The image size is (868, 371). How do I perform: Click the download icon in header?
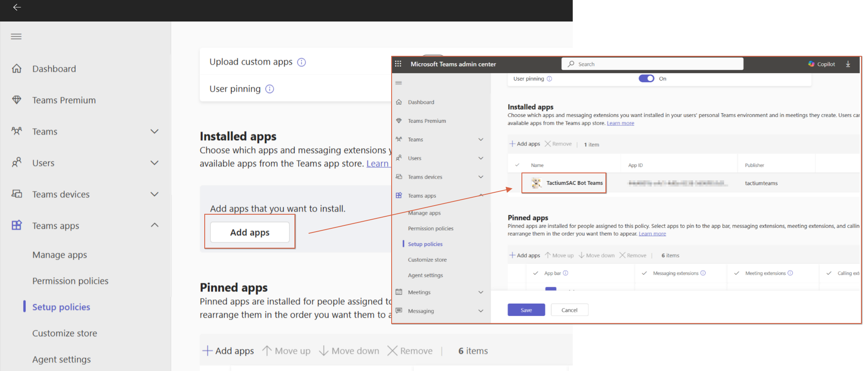(x=848, y=64)
